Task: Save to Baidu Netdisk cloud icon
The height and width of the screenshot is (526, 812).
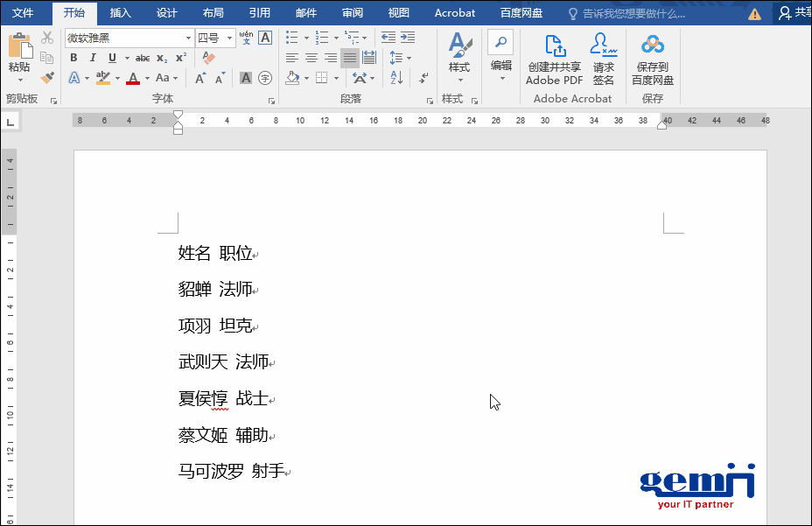Action: coord(652,60)
